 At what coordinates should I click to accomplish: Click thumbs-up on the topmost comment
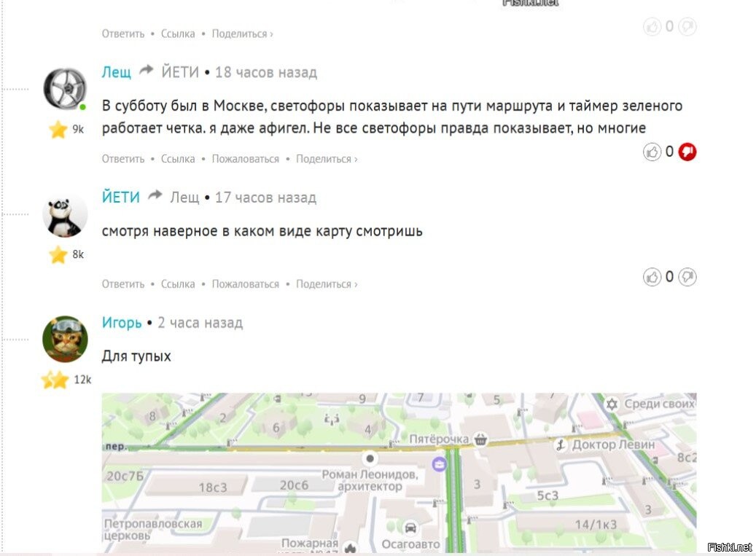click(652, 26)
